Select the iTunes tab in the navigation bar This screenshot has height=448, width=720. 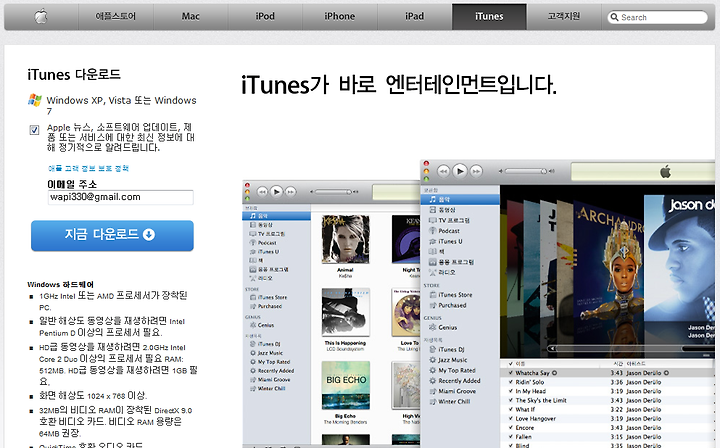click(489, 17)
